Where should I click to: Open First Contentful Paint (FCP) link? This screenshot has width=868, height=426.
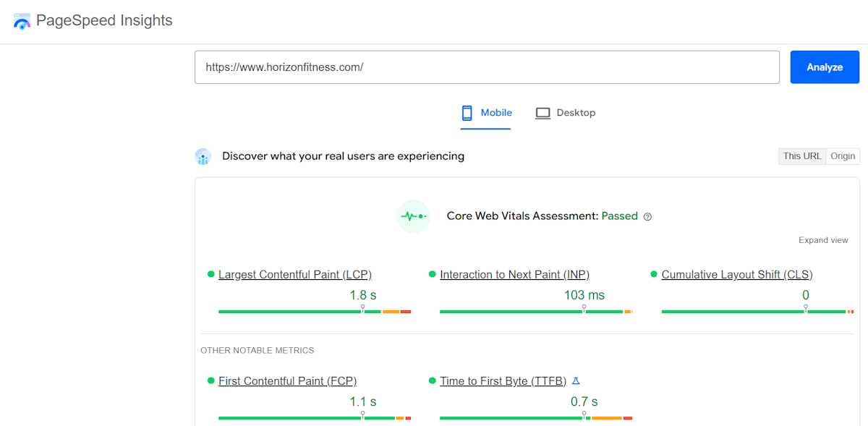288,381
